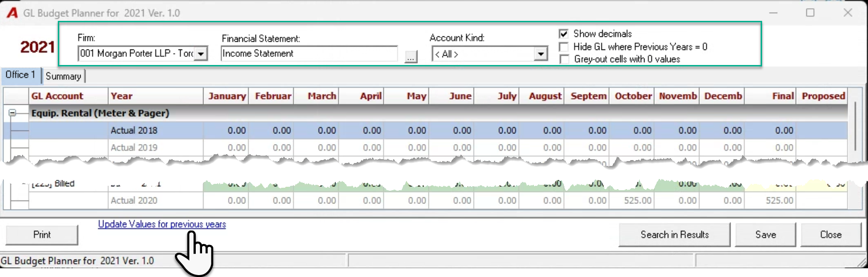Image resolution: width=868 pixels, height=277 pixels.
Task: Select the Actual 2019 row label
Action: point(134,147)
